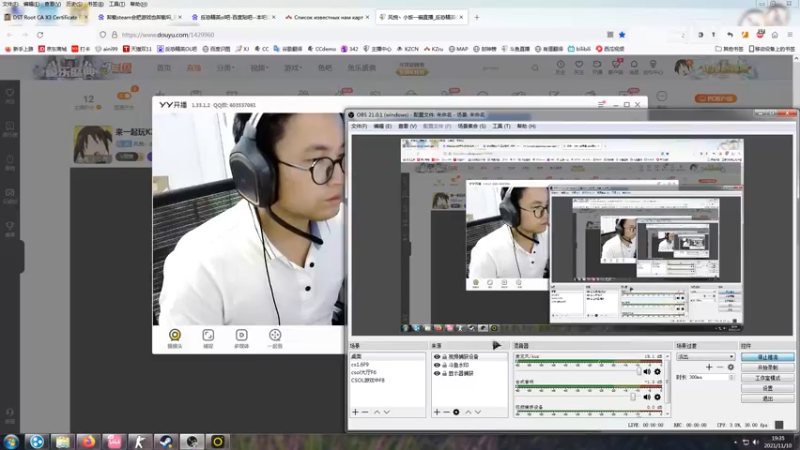The height and width of the screenshot is (450, 800).
Task: Toggle visibility of first source in OBS
Action: [x=437, y=357]
